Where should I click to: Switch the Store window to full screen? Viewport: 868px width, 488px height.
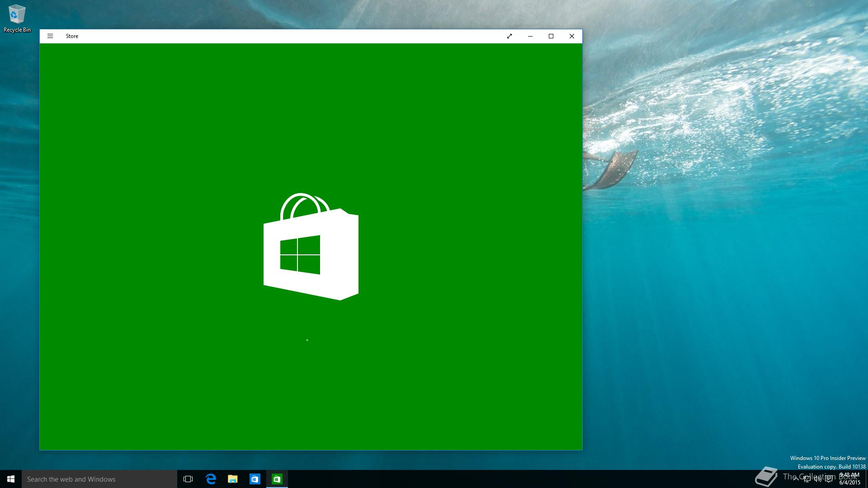pyautogui.click(x=509, y=36)
